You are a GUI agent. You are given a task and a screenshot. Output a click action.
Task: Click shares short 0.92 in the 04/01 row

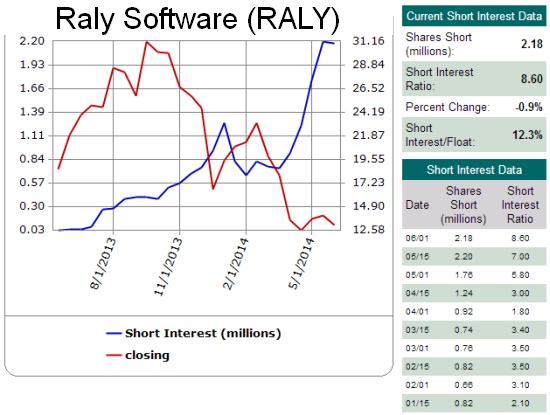(463, 312)
